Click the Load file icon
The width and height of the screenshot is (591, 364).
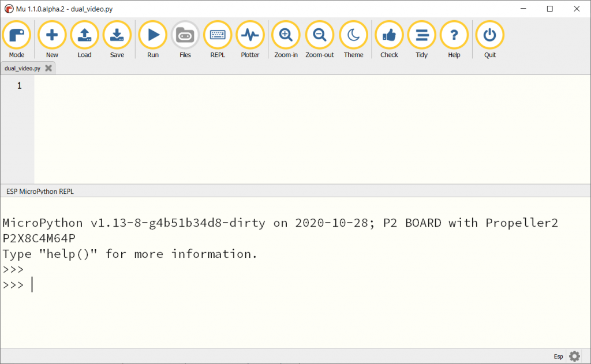[84, 35]
